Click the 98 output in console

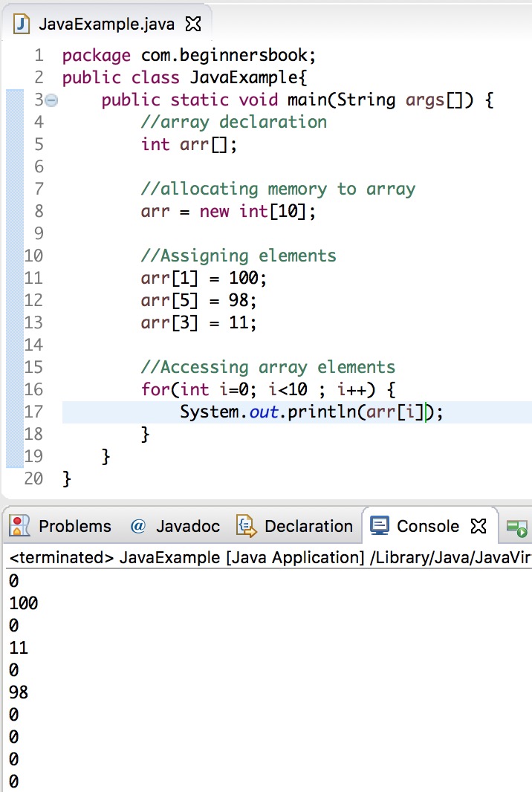click(x=18, y=692)
